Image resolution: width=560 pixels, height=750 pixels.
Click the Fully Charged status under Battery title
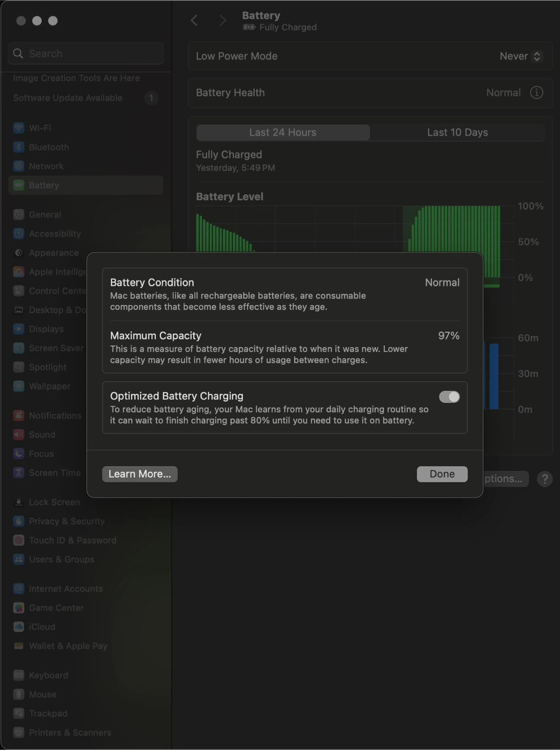pyautogui.click(x=288, y=27)
